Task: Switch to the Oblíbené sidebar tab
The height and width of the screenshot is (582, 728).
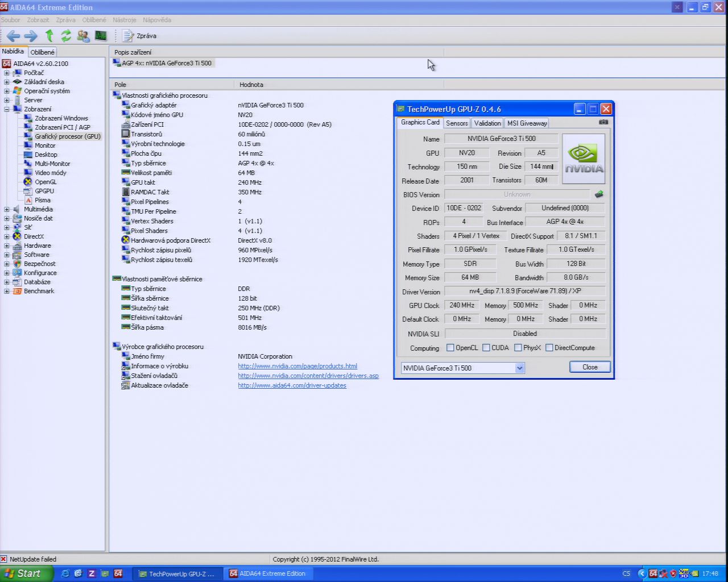Action: (43, 52)
